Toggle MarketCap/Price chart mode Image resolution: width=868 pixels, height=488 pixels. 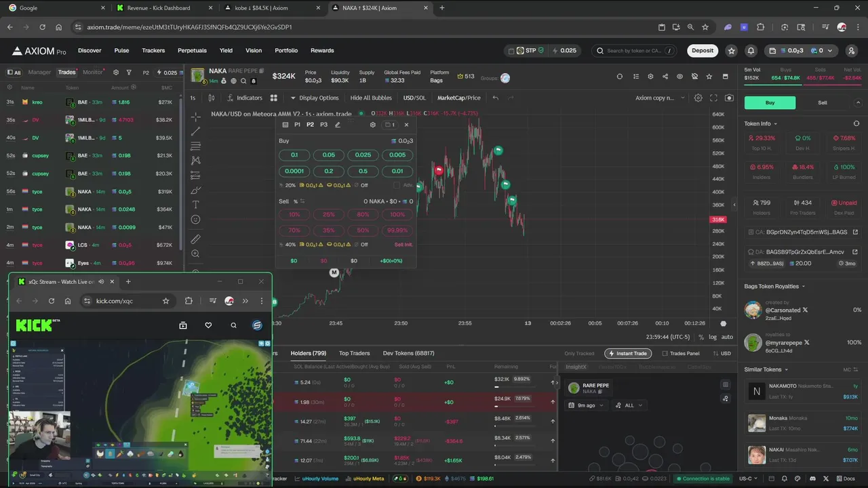[x=458, y=98]
